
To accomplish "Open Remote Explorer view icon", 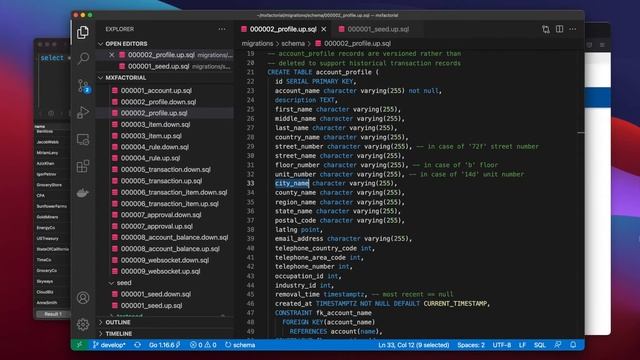I will point(83,140).
